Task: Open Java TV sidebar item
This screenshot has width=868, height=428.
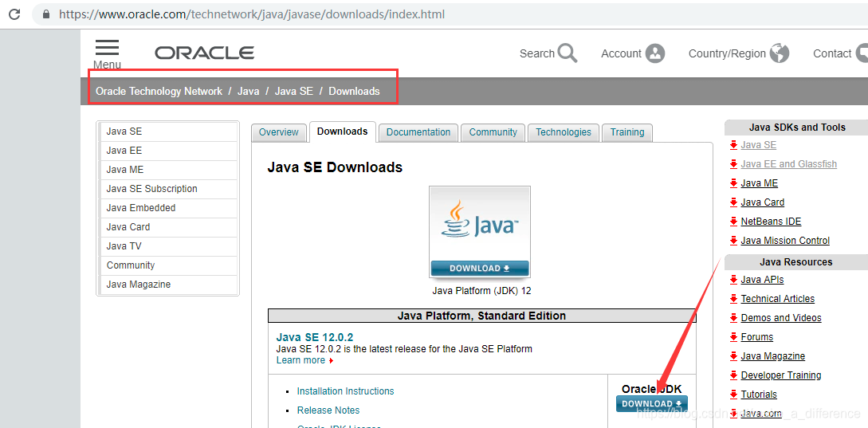Action: pos(167,246)
